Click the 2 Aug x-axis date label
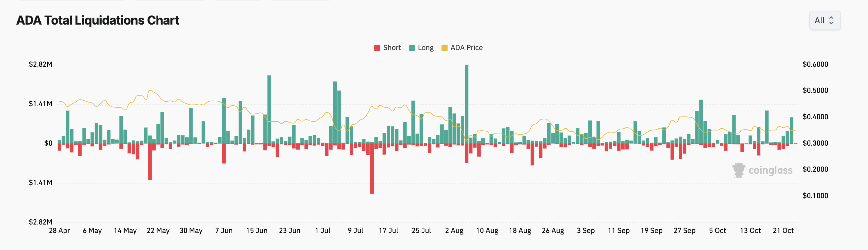Image resolution: width=868 pixels, height=250 pixels. pyautogui.click(x=454, y=231)
